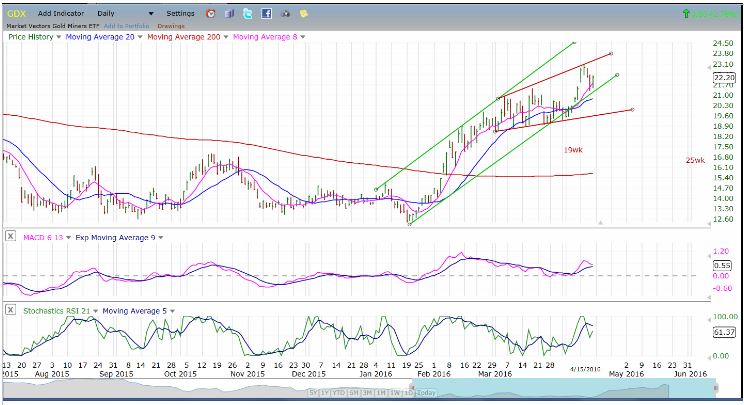Click the Drawings link
The image size is (744, 405).
click(x=171, y=26)
